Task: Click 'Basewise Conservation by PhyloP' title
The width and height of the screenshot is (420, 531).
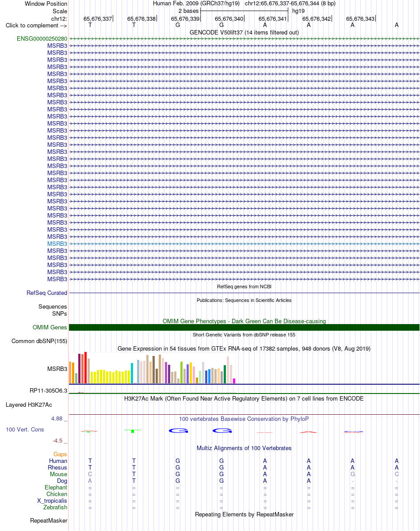Action: 244,419
